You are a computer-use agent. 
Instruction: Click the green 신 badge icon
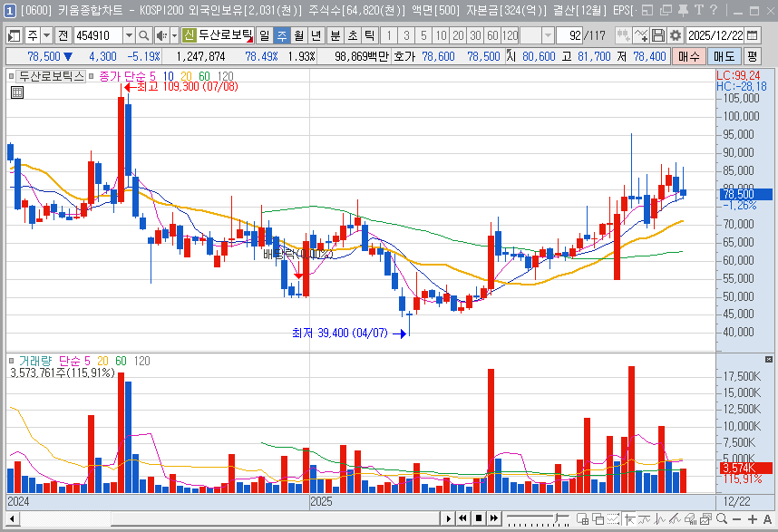click(189, 35)
